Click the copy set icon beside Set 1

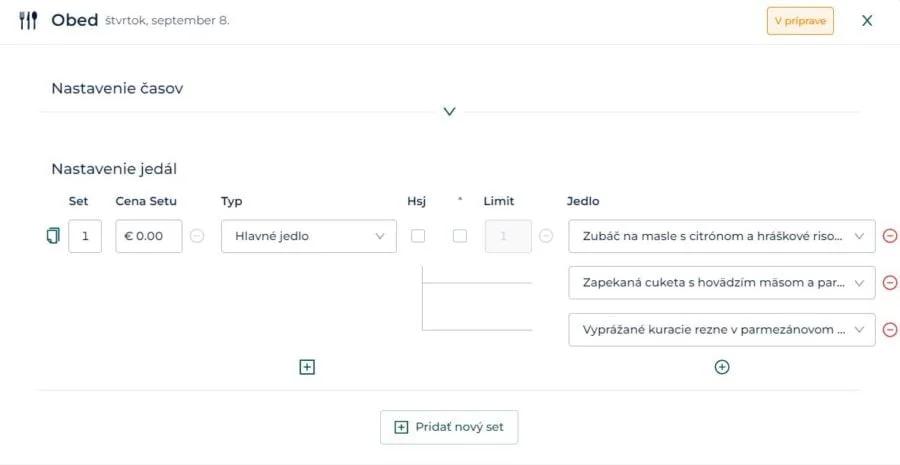pos(53,236)
